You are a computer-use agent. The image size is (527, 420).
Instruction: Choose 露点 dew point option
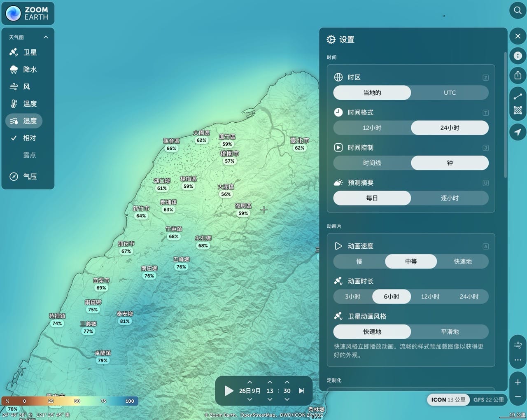click(29, 155)
